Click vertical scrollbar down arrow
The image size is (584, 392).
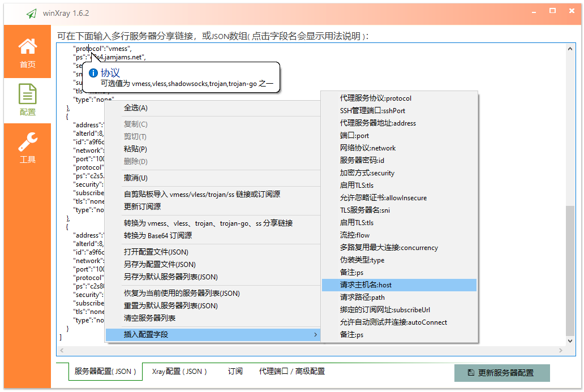tap(570, 341)
